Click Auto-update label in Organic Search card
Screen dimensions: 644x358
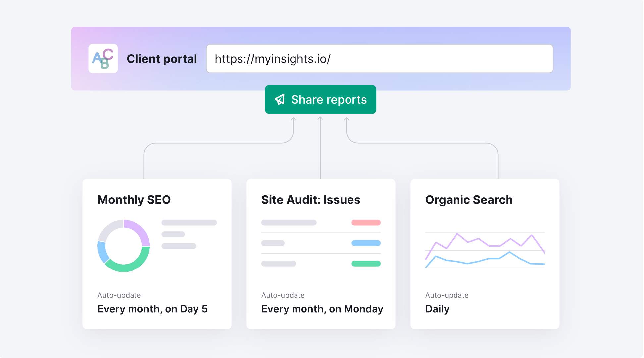coord(447,295)
